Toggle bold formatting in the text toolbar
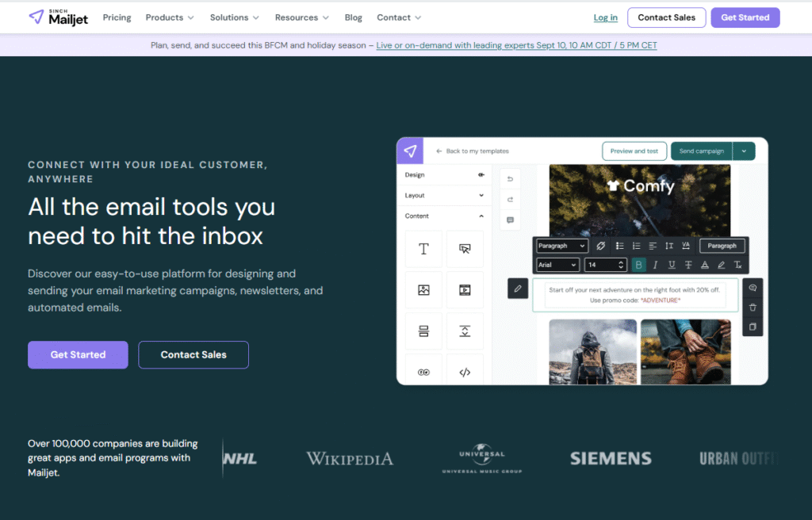This screenshot has height=520, width=812. [x=638, y=265]
